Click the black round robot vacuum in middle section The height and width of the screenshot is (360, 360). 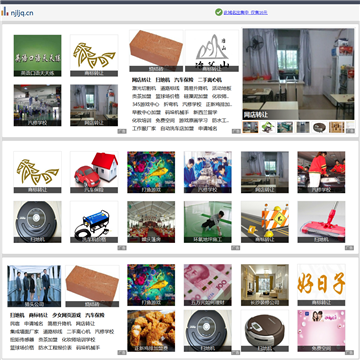[37, 222]
